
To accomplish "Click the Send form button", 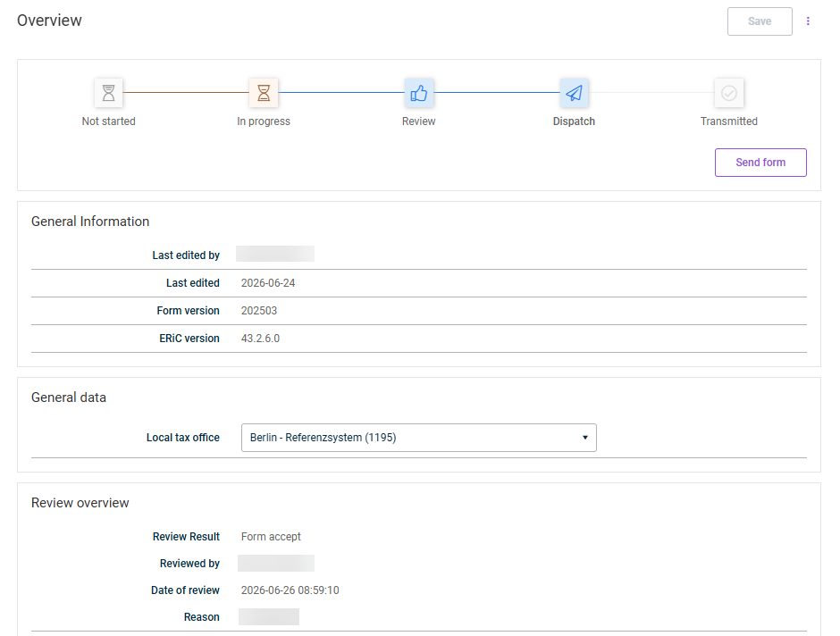I will click(760, 163).
